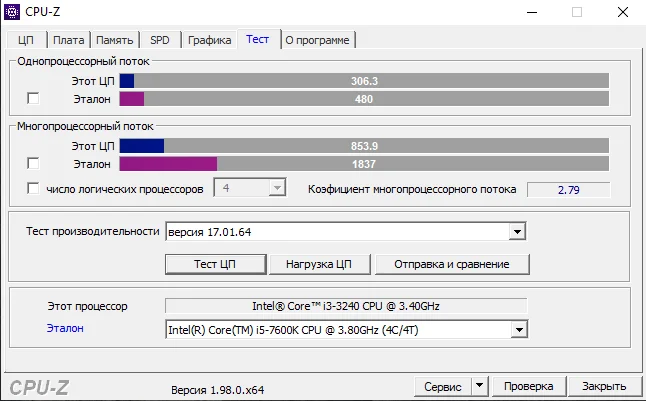Click the Закрыть button
This screenshot has height=401, width=646.
pyautogui.click(x=604, y=387)
